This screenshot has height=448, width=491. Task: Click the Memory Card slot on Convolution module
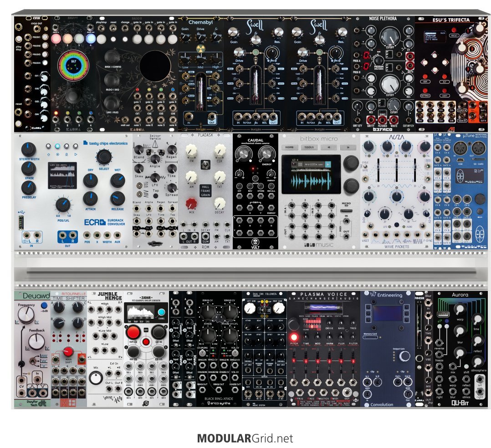click(x=370, y=337)
